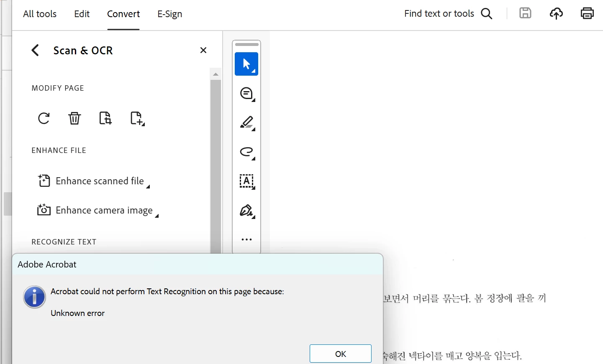Click the Unknown error message text
Viewport: 603px width, 364px height.
click(x=77, y=313)
